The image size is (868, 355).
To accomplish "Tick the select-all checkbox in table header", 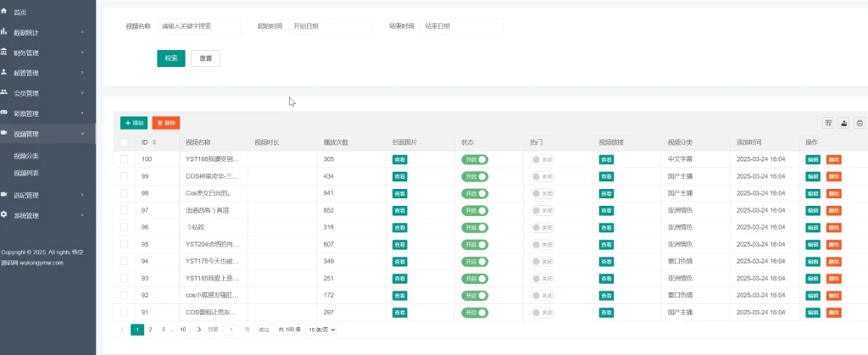I will click(x=125, y=142).
